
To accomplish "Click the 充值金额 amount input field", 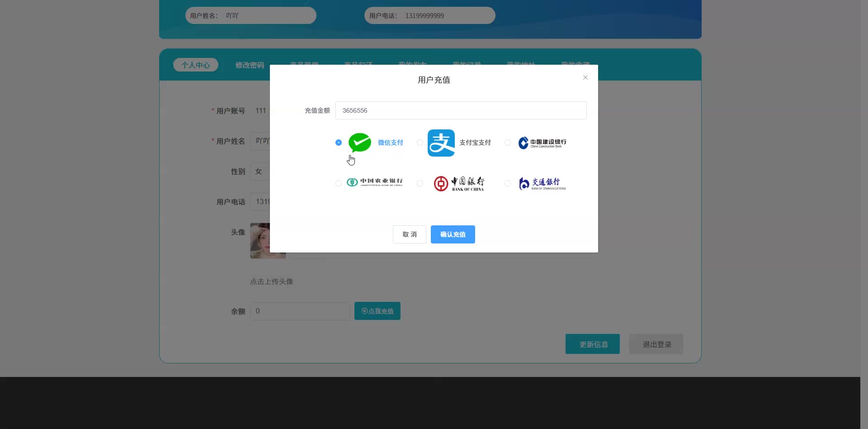I will 461,110.
